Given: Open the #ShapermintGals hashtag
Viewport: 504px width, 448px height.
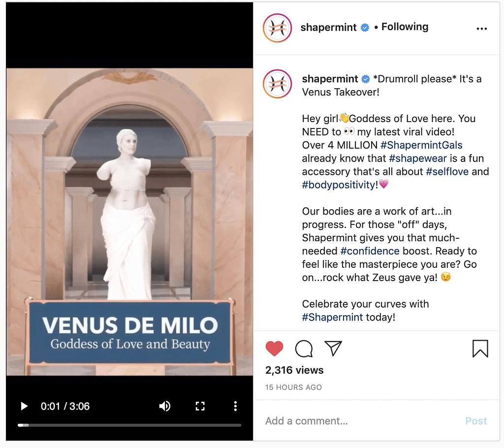Looking at the screenshot, I should click(x=421, y=145).
